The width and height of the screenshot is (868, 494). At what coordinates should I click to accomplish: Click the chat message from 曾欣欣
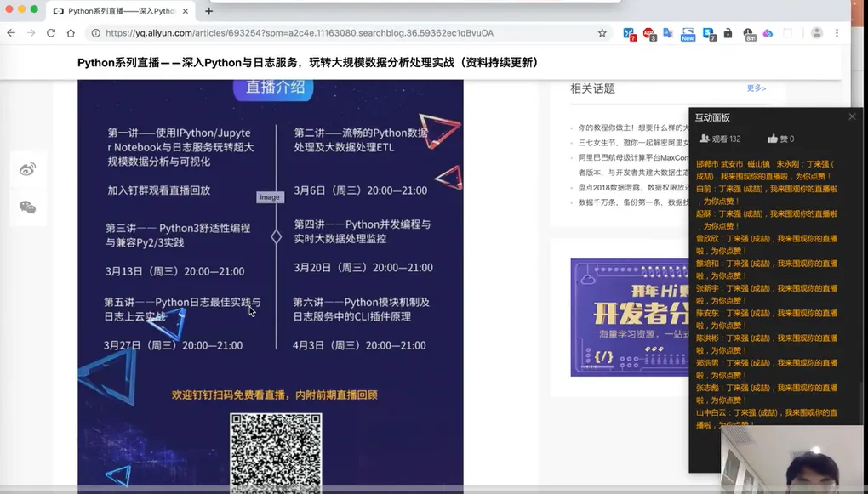click(x=767, y=245)
